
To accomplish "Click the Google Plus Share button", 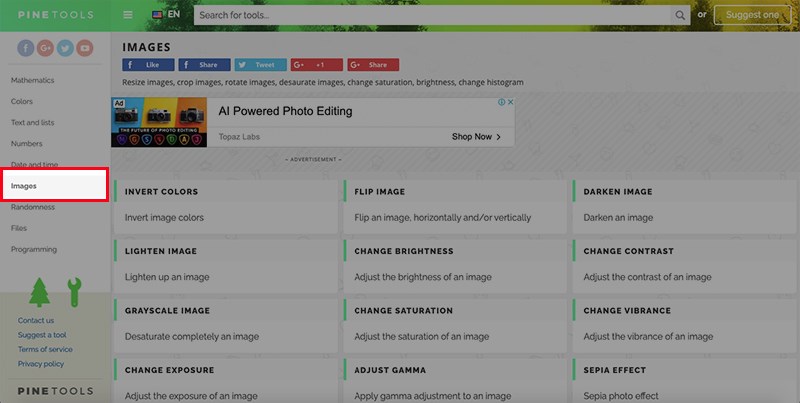I will (x=373, y=65).
